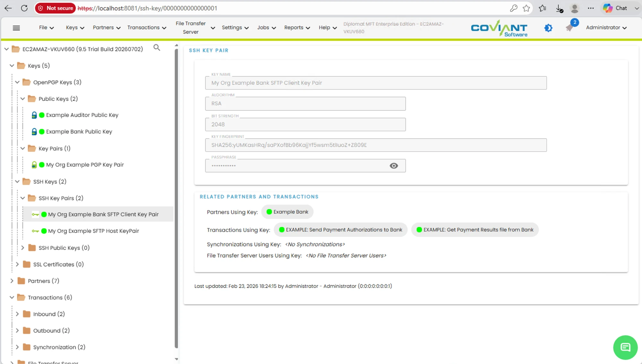642x364 pixels.
Task: Expand the Synchronization (2) node
Action: click(x=17, y=347)
